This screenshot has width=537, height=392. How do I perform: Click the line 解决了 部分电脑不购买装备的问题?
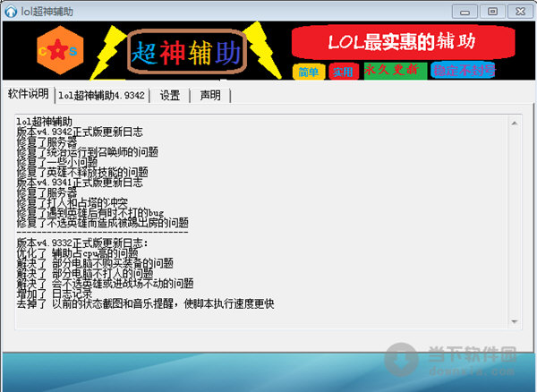[x=95, y=264]
